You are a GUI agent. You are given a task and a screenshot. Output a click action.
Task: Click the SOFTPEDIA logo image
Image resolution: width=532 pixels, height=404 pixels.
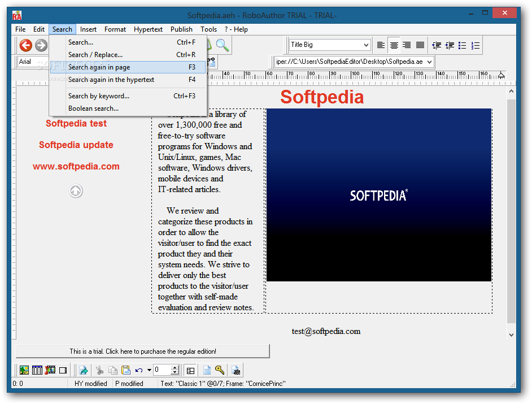click(378, 195)
